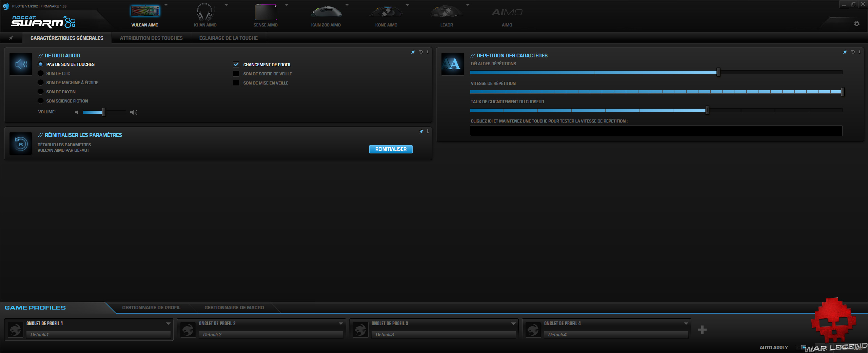Expand Kain 200 AIMO dropdown arrow
This screenshot has width=868, height=353.
point(347,5)
